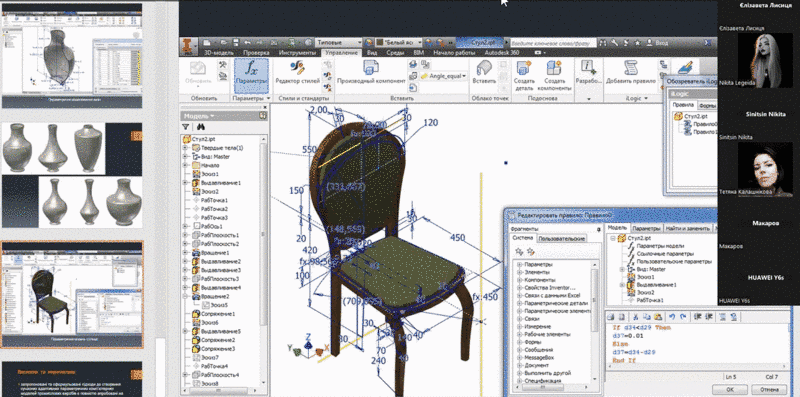The width and height of the screenshot is (800, 397).
Task: Launch the Styles Editor icon
Action: 297,67
